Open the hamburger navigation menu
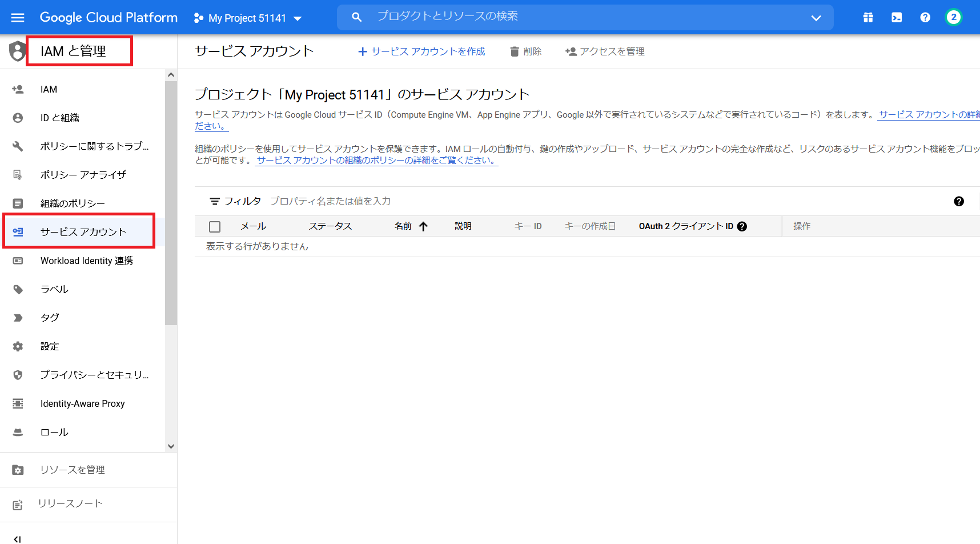 tap(18, 18)
